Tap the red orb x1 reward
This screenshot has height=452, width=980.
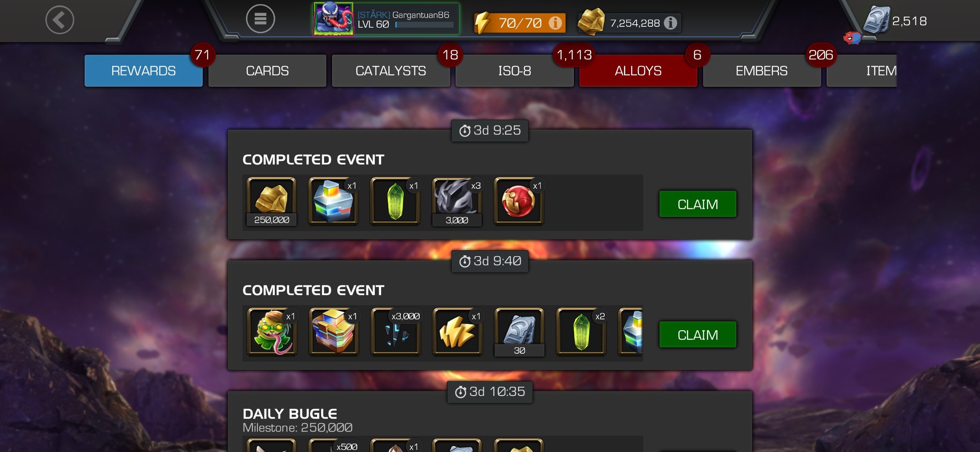(518, 202)
